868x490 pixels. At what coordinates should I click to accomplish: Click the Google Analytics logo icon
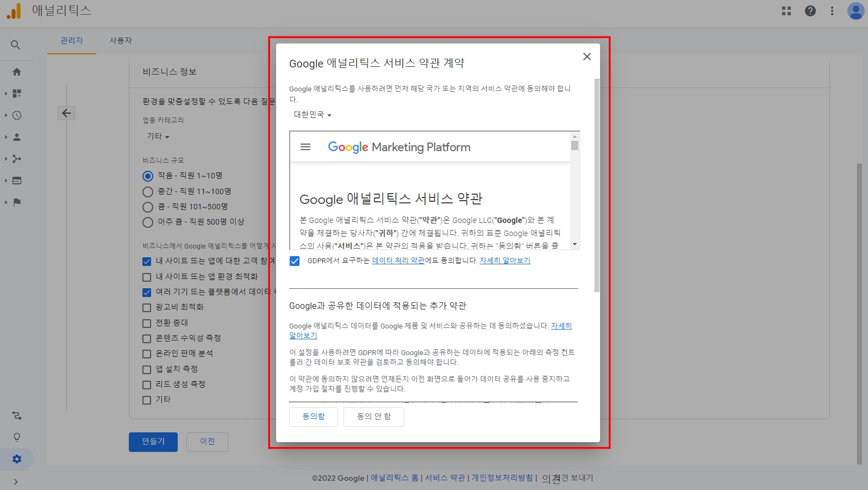(x=14, y=11)
